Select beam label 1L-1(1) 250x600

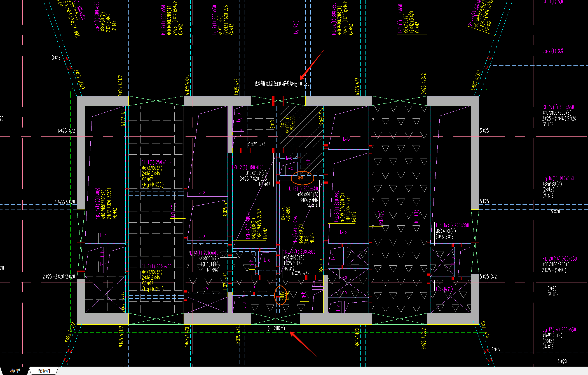click(x=156, y=162)
